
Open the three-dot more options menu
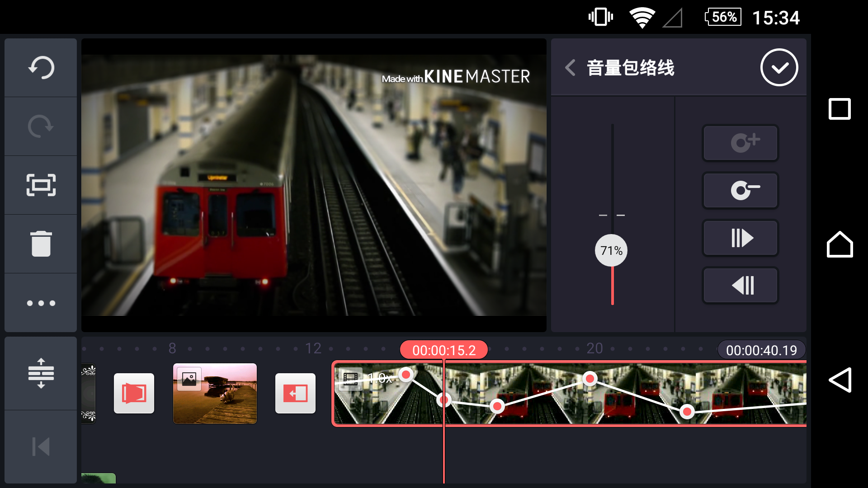[x=41, y=303]
